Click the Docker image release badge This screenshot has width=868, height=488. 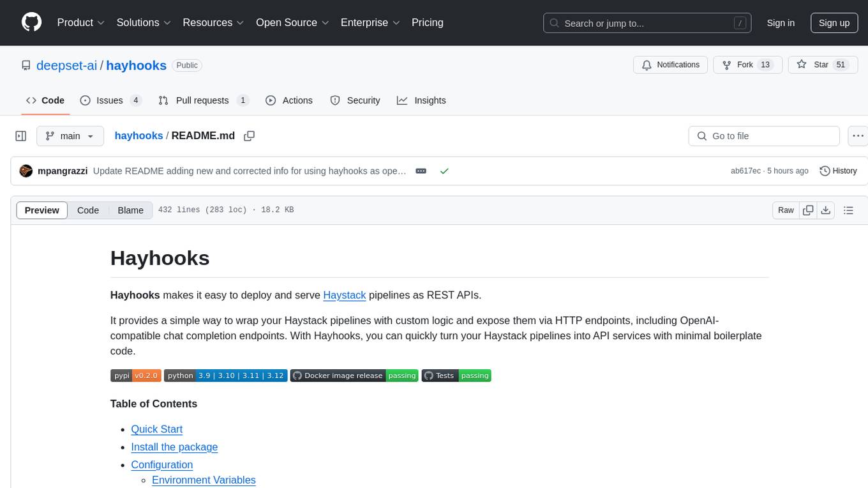click(354, 376)
